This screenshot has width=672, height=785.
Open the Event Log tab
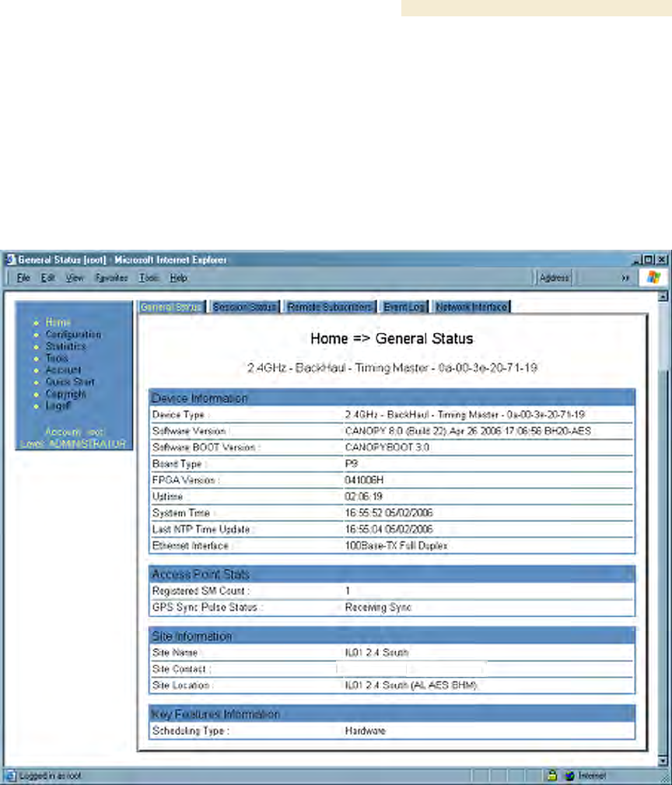tap(404, 307)
